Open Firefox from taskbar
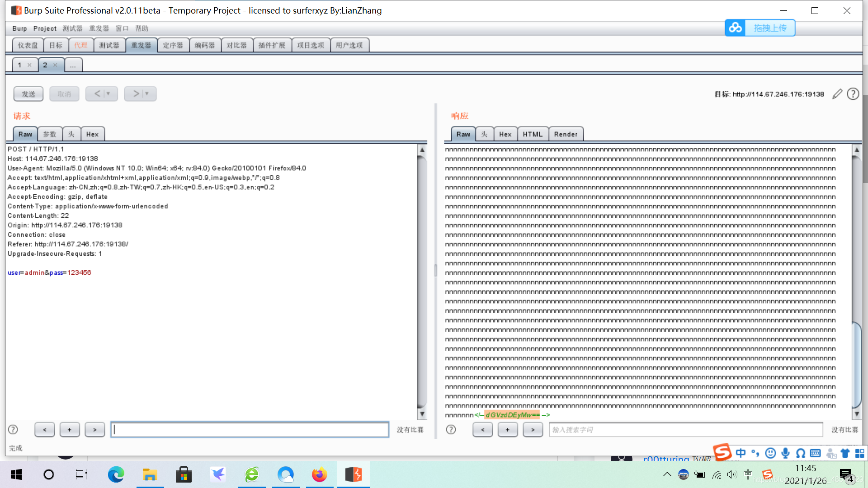Screen dimensions: 868x488 tap(319, 474)
